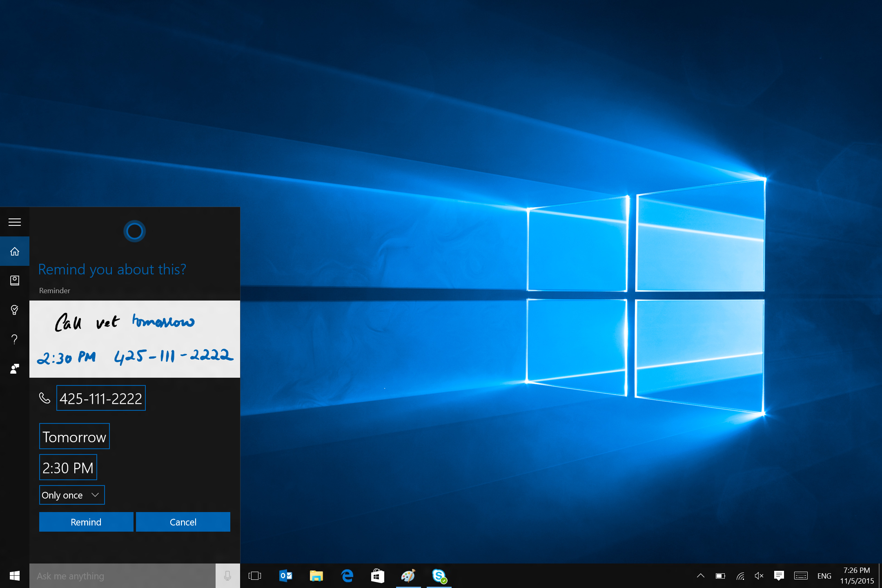The width and height of the screenshot is (882, 588).
Task: Click the phone icon beside 425-111-2222
Action: click(x=45, y=398)
